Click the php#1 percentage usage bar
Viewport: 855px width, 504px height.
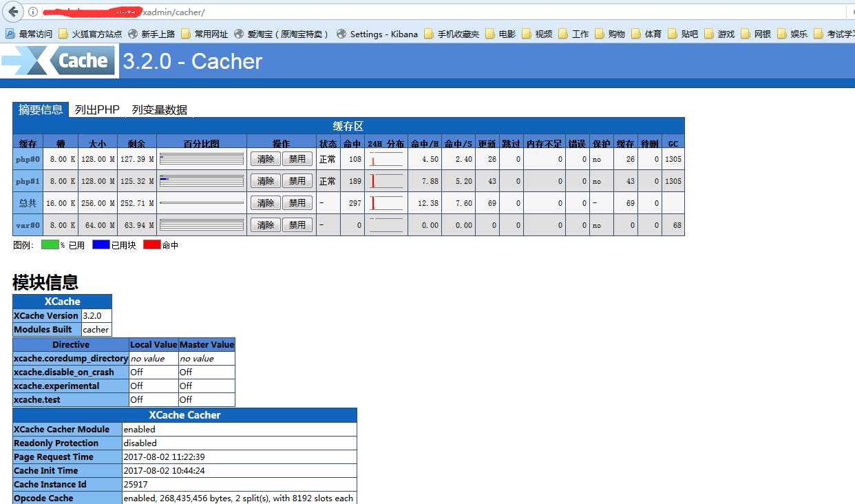tap(202, 181)
